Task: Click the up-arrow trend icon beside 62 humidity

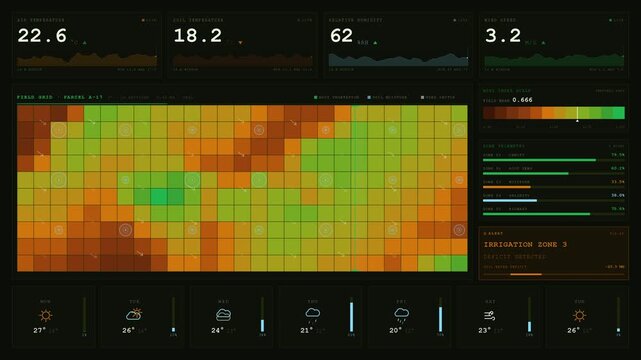Action: pyautogui.click(x=375, y=42)
